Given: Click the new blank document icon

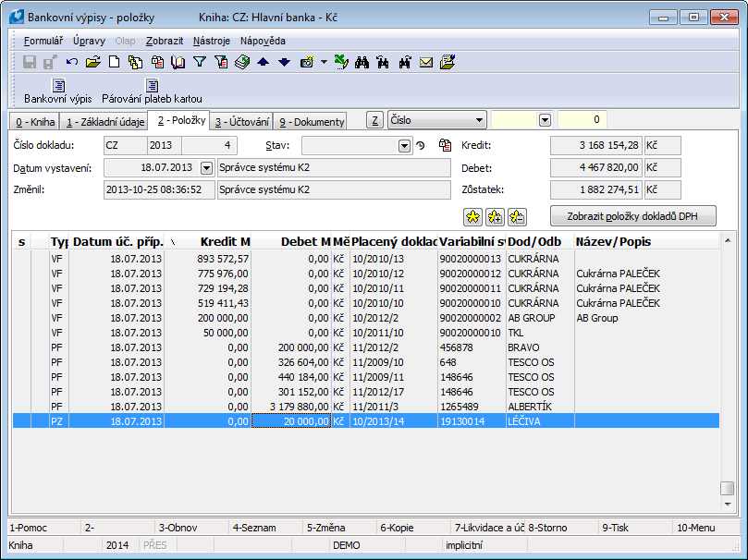Looking at the screenshot, I should [x=114, y=63].
